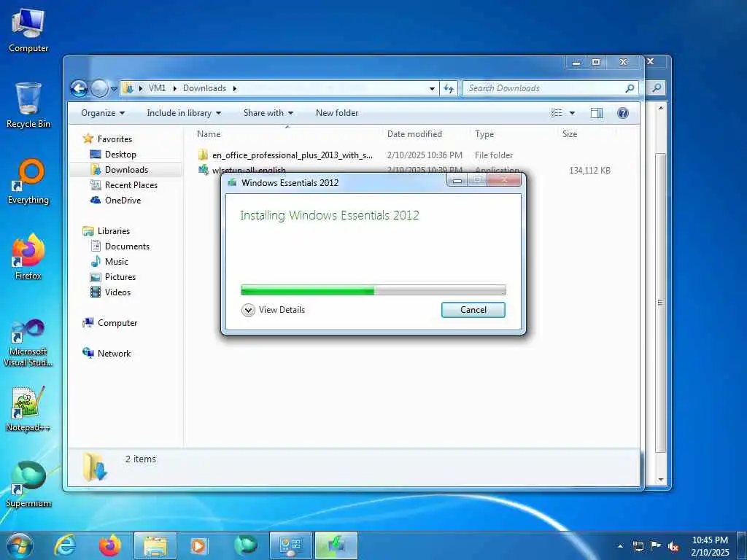Expand the arrow after Downloads in breadcrumb
The height and width of the screenshot is (560, 747).
click(x=235, y=88)
